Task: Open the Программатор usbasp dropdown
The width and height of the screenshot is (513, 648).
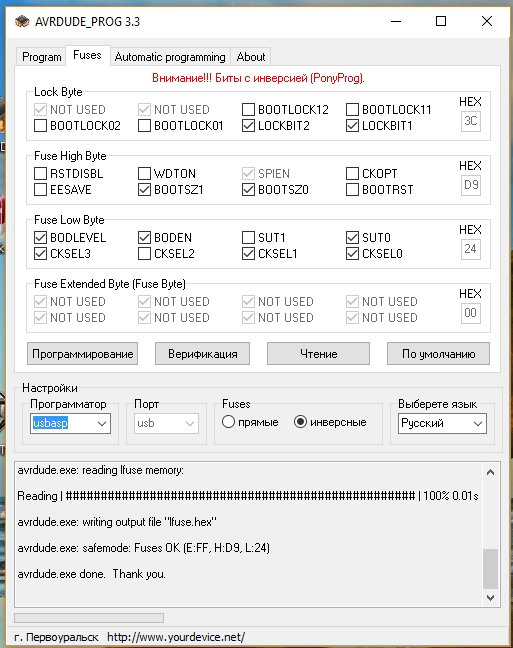Action: [x=70, y=423]
